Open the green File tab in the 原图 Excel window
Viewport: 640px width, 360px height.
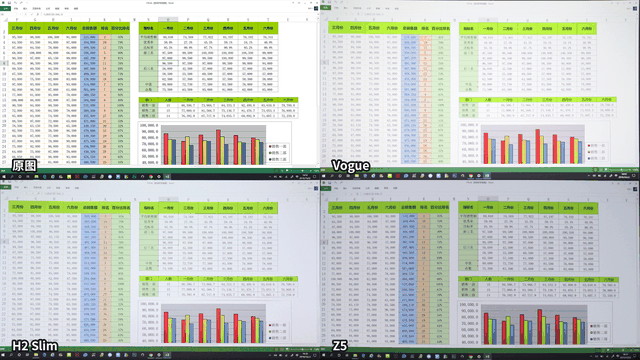point(5,9)
